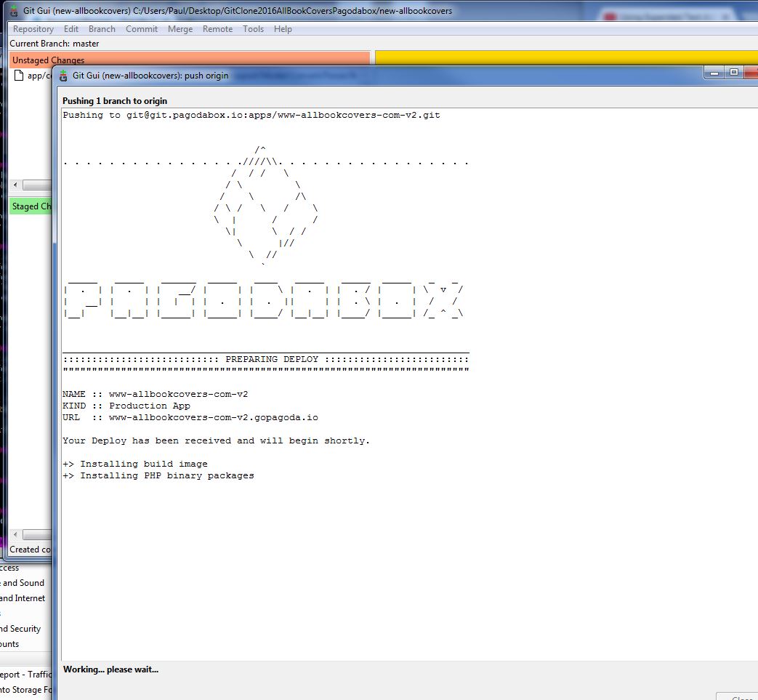This screenshot has width=758, height=700.
Task: Click the 'Installing build image' line
Action: [135, 464]
